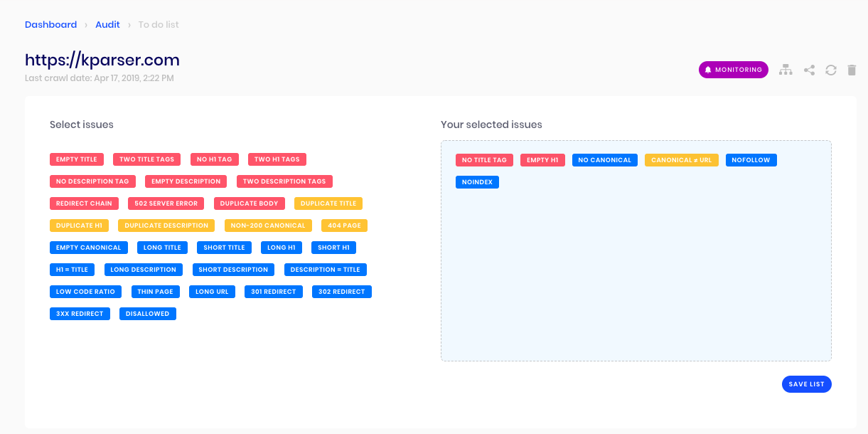Select the Duplicate Description tag
868x434 pixels.
[166, 226]
